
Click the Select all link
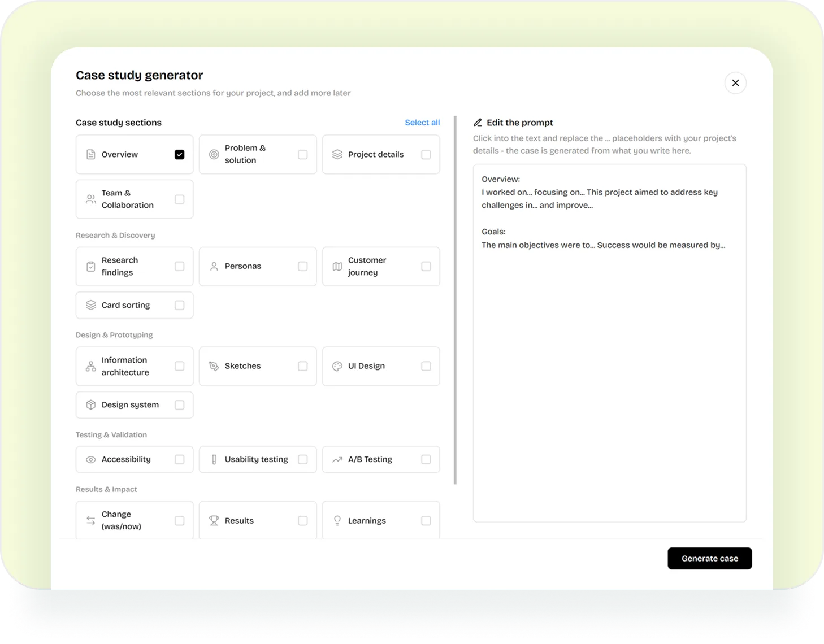pos(422,123)
